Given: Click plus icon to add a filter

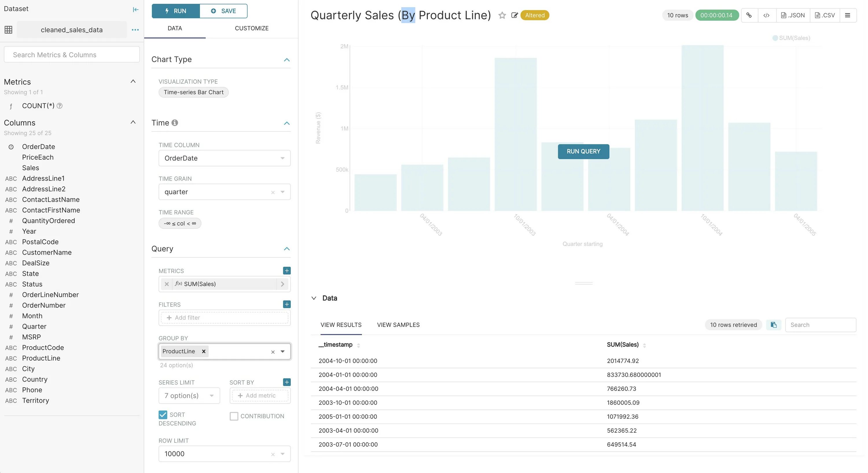Looking at the screenshot, I should (x=287, y=304).
